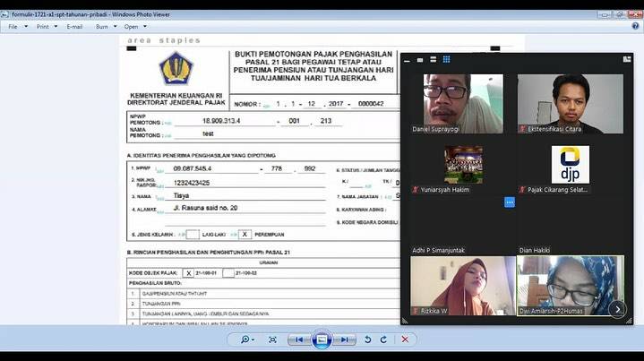
Task: Open the Open menu
Action: (x=133, y=27)
